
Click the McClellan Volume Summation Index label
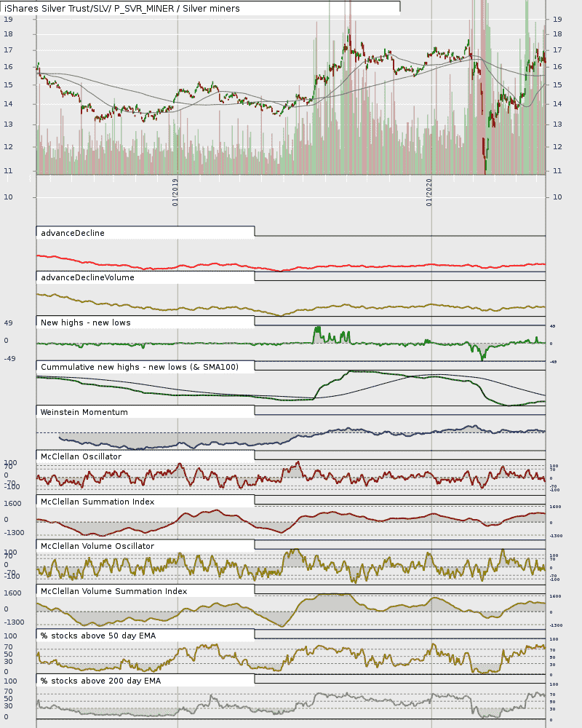(x=113, y=591)
